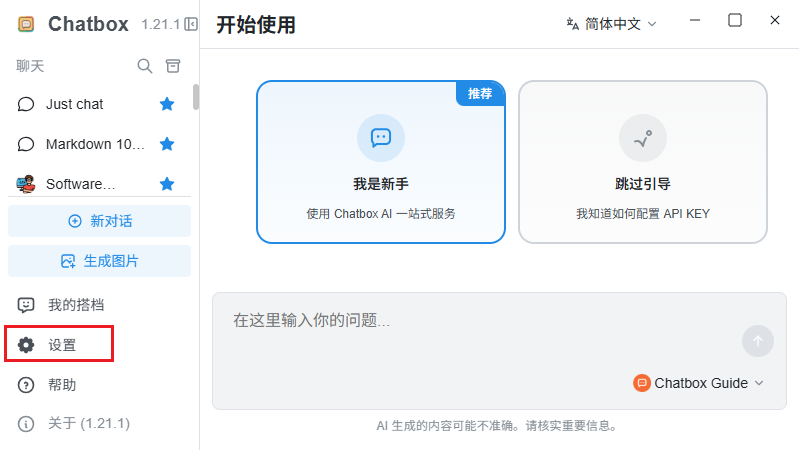Click the plus icon in 新对话 button
799x450 pixels.
(x=75, y=221)
